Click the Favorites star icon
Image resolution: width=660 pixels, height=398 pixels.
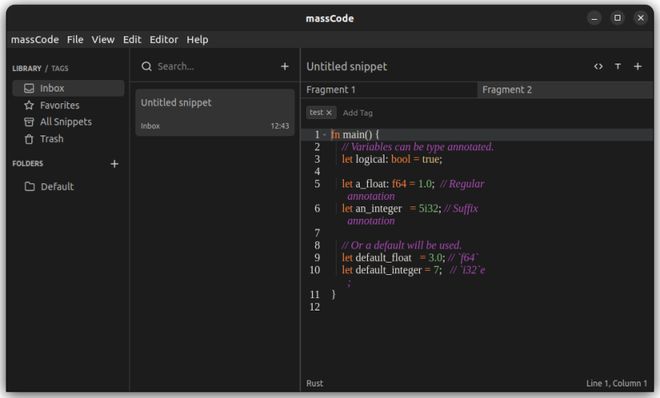coord(29,105)
